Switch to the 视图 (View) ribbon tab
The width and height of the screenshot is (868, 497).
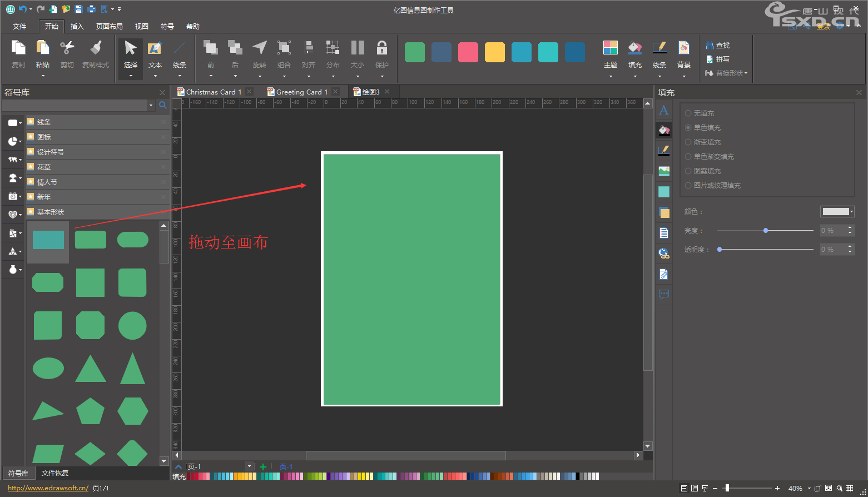(141, 26)
